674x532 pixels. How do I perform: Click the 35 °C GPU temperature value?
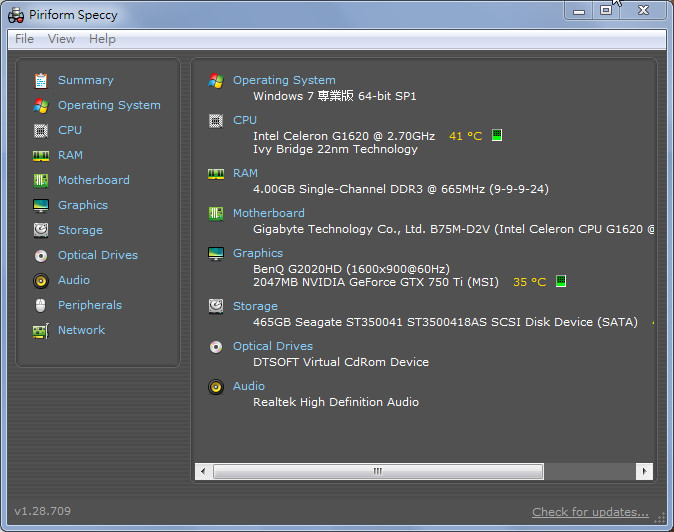pyautogui.click(x=530, y=282)
